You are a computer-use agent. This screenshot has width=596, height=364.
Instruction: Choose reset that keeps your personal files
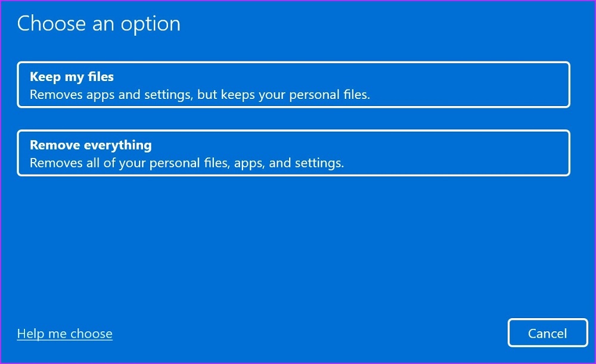293,85
